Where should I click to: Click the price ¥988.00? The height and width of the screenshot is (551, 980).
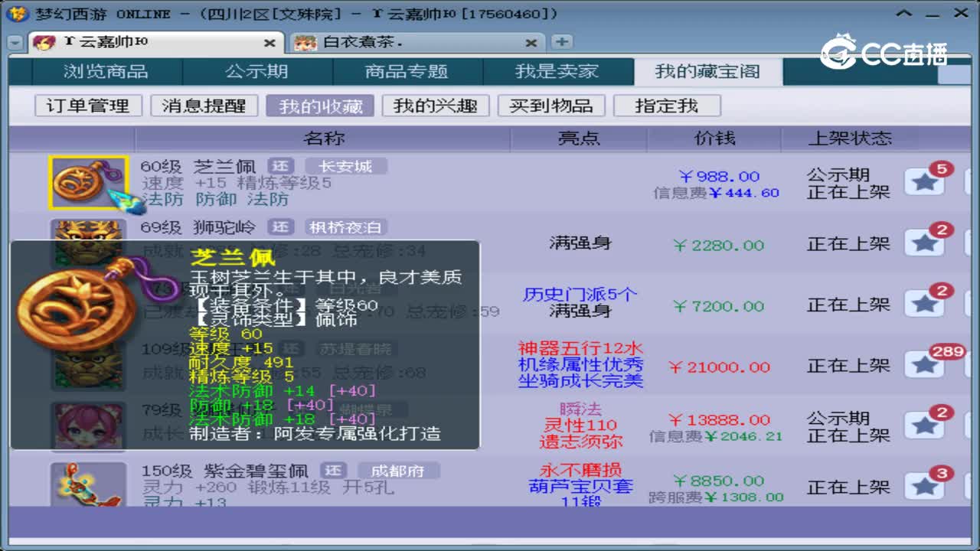pyautogui.click(x=719, y=177)
